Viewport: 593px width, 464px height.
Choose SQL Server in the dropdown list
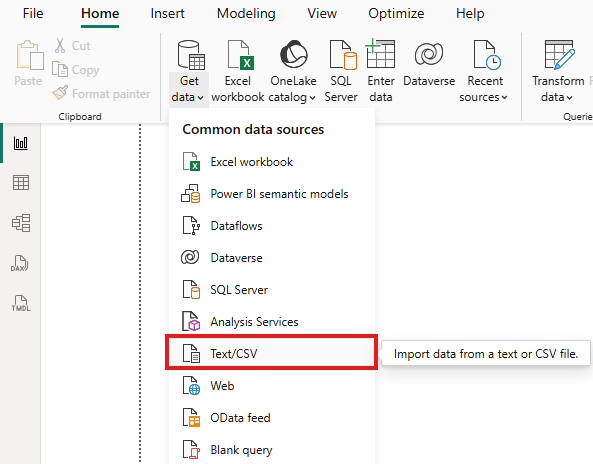271,290
